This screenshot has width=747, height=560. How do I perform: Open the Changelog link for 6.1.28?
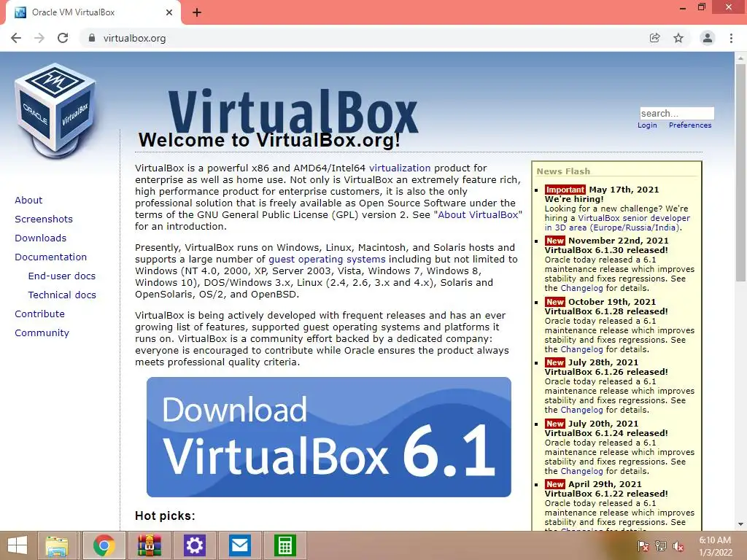click(x=581, y=349)
